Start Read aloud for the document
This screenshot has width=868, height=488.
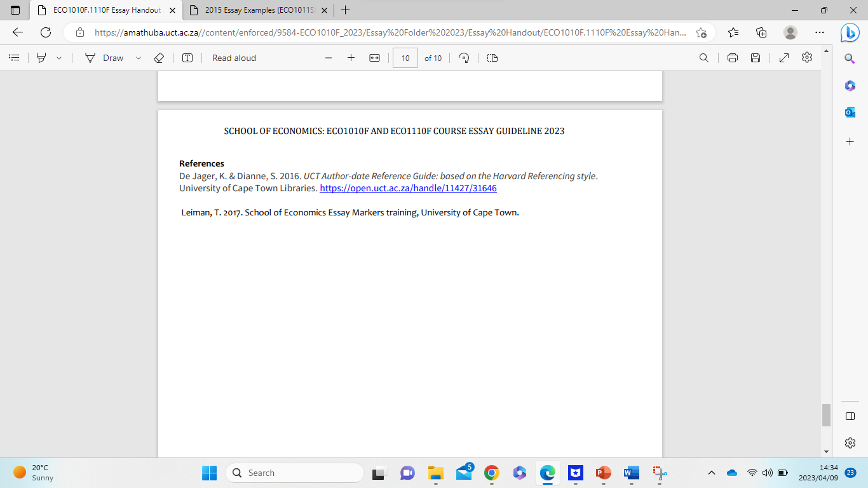[x=233, y=58]
